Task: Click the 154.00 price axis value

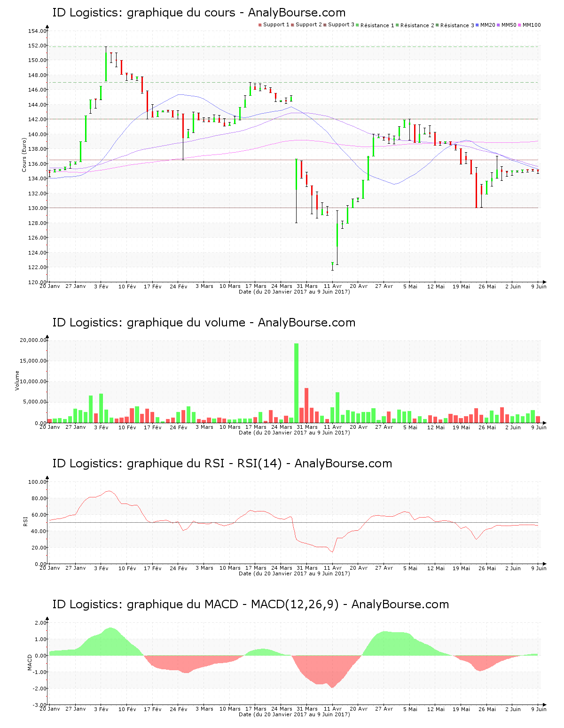Action: coord(37,31)
